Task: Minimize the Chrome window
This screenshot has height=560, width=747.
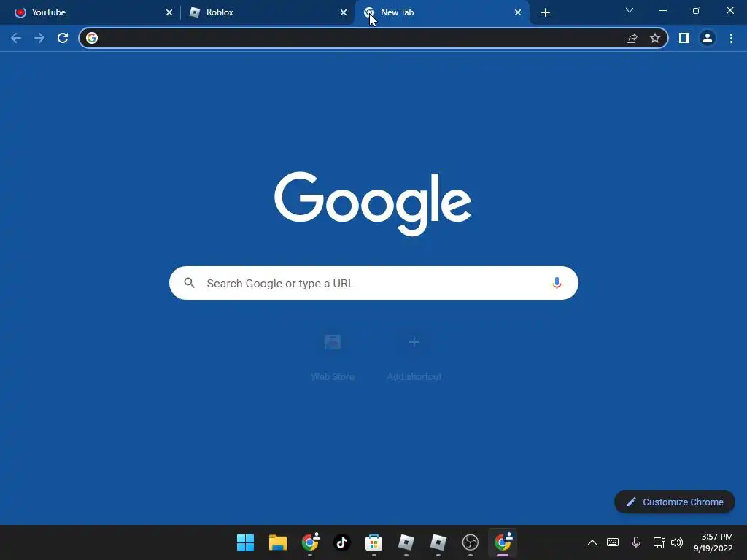Action: coord(663,10)
